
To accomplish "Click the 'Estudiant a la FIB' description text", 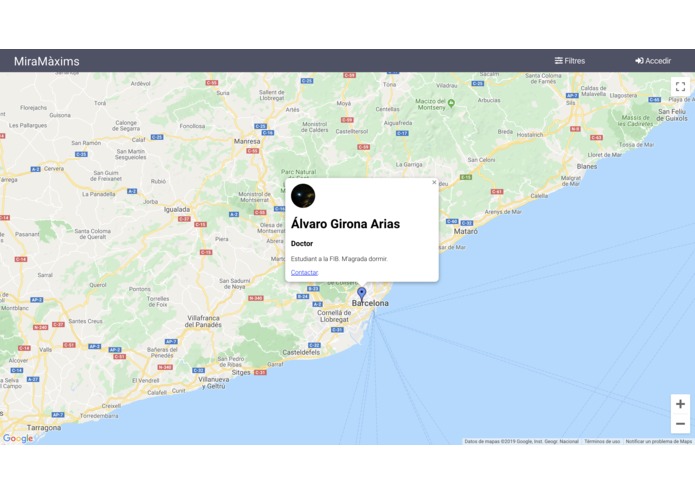I will (339, 258).
